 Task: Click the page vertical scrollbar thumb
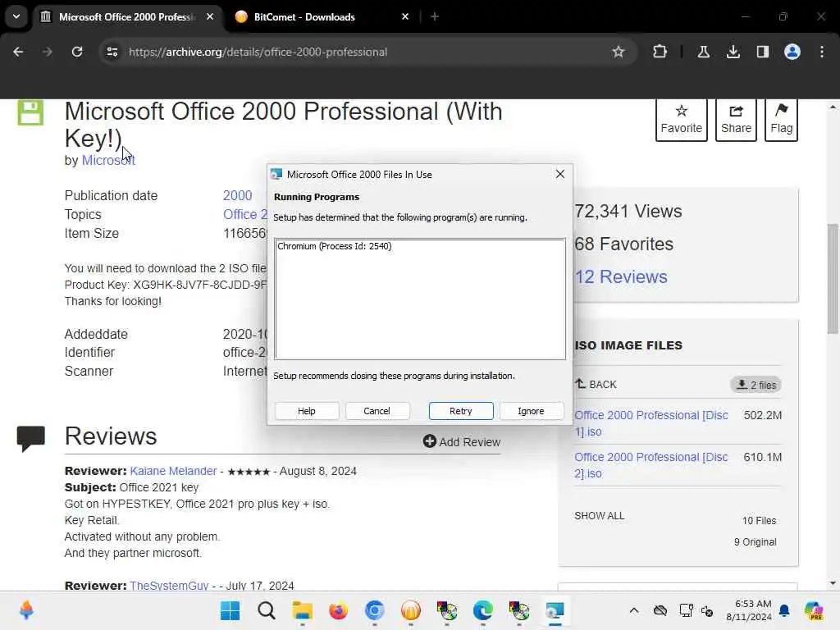(833, 278)
